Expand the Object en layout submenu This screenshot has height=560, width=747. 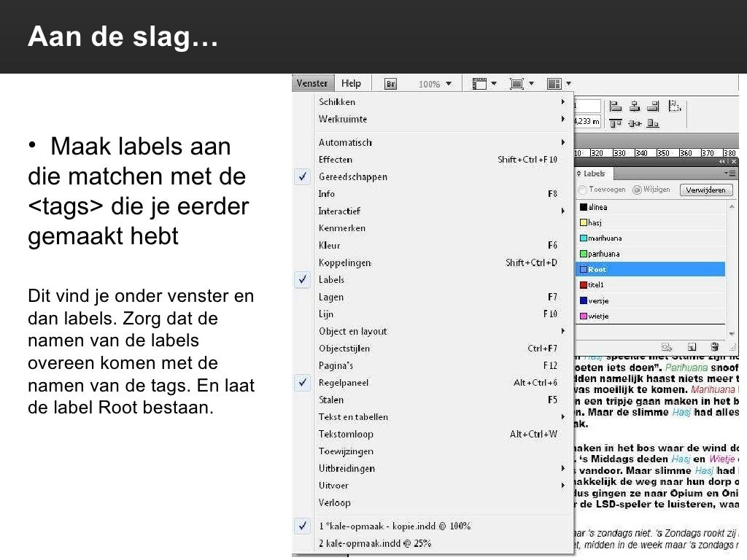pyautogui.click(x=442, y=332)
